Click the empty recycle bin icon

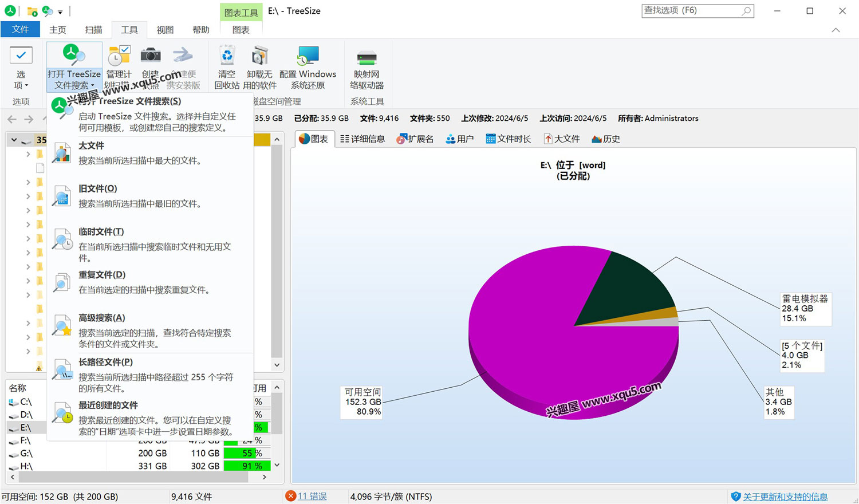pyautogui.click(x=227, y=56)
